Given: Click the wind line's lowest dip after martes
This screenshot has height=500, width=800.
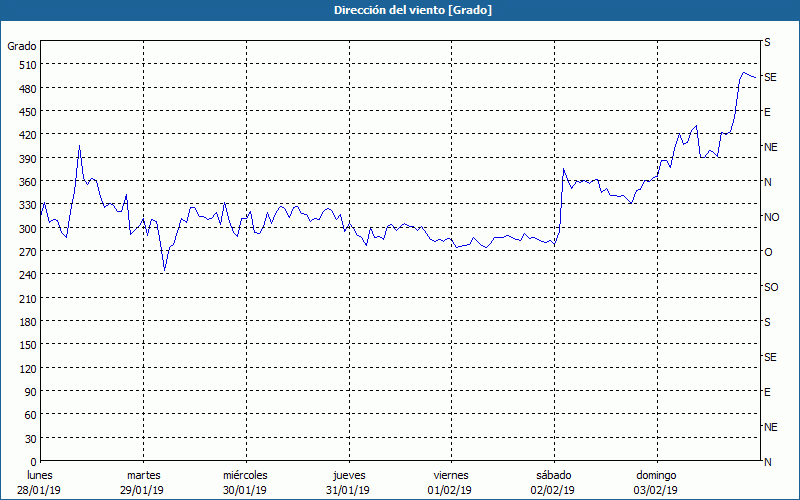Looking at the screenshot, I should tap(165, 270).
